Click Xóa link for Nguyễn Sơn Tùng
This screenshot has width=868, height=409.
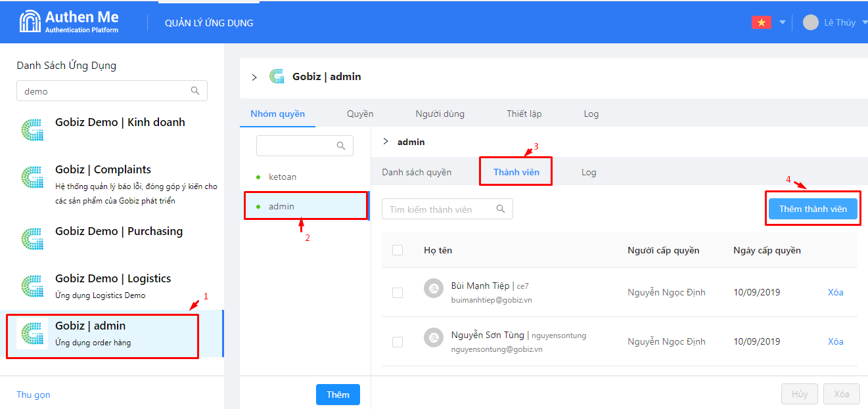[x=835, y=341]
